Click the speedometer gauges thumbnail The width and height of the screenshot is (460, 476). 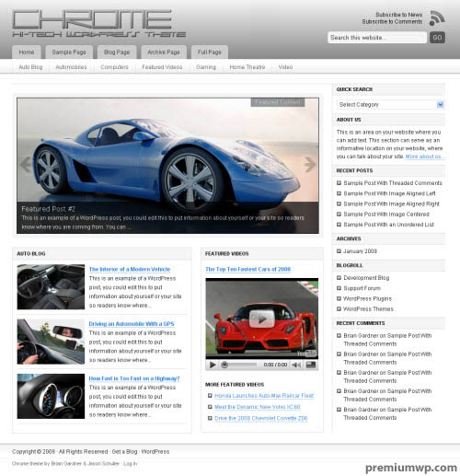click(51, 396)
